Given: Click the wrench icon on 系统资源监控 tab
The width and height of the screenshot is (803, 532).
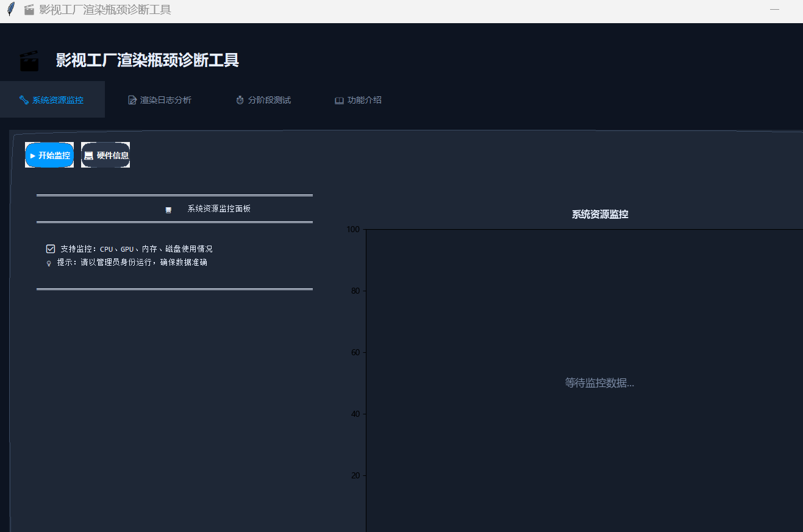Looking at the screenshot, I should tap(24, 99).
